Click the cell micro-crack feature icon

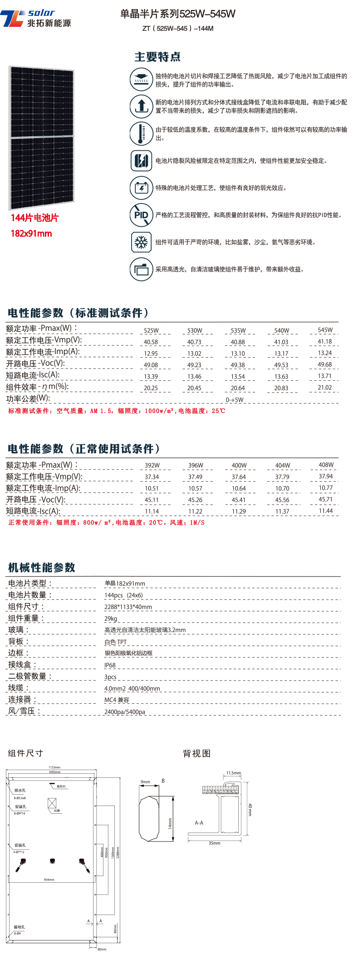coord(141,160)
